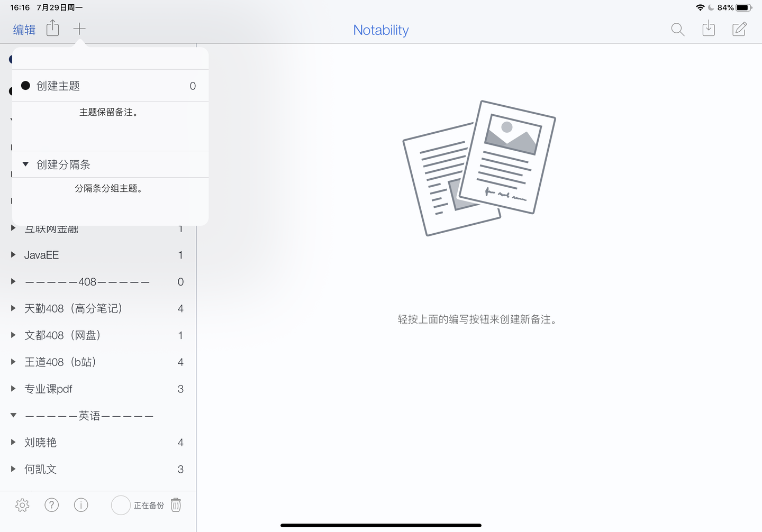Expand the —408— divider arrow
The width and height of the screenshot is (762, 532).
click(13, 281)
